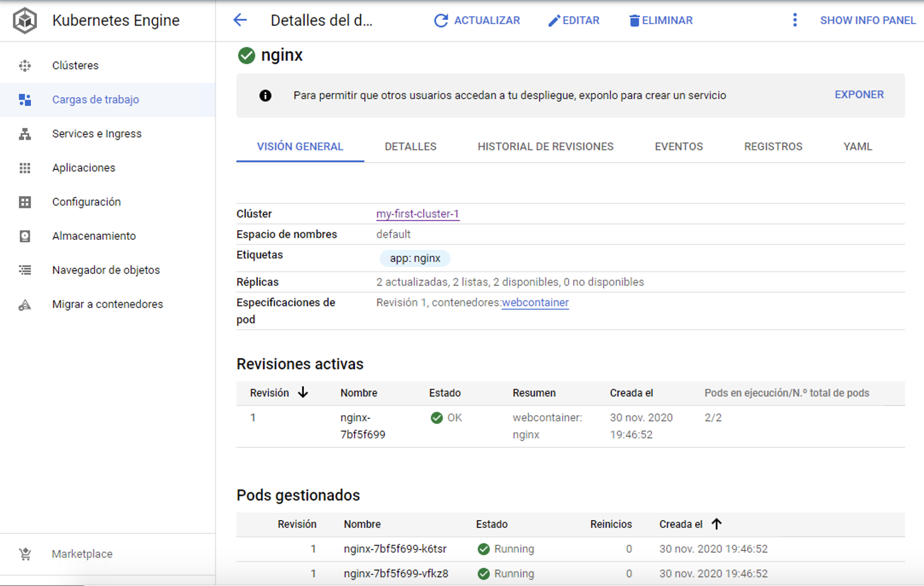Image resolution: width=924 pixels, height=586 pixels.
Task: Click the Migrar a contenedores icon
Action: point(25,305)
